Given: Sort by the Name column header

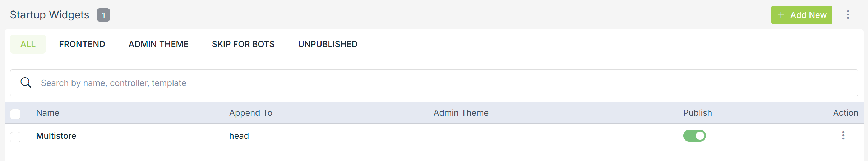Looking at the screenshot, I should click(48, 113).
